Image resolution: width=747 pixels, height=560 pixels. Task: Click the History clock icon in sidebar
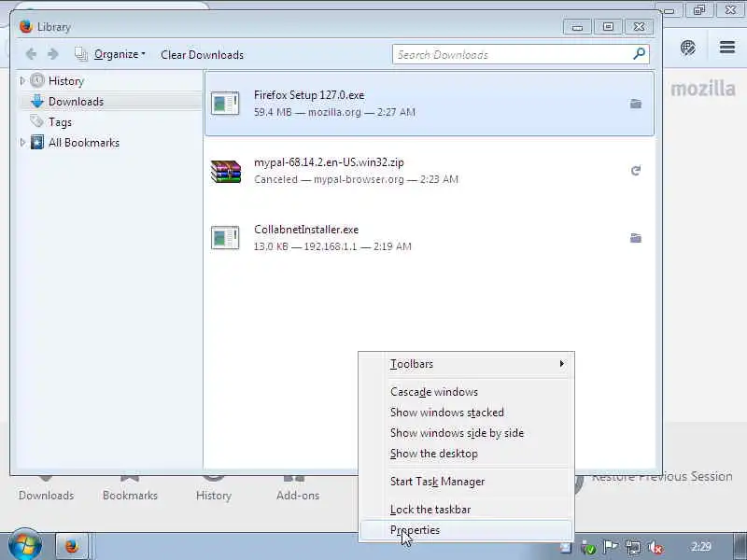coord(37,80)
